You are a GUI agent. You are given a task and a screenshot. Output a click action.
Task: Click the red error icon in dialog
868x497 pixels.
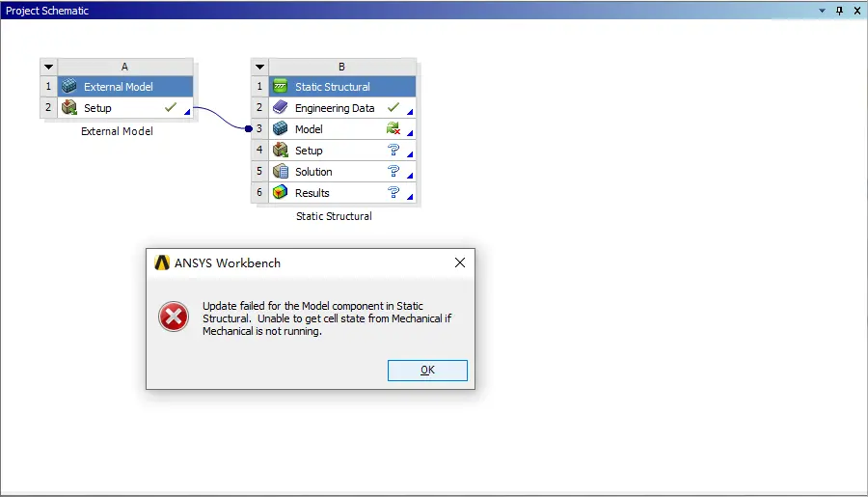pos(174,317)
